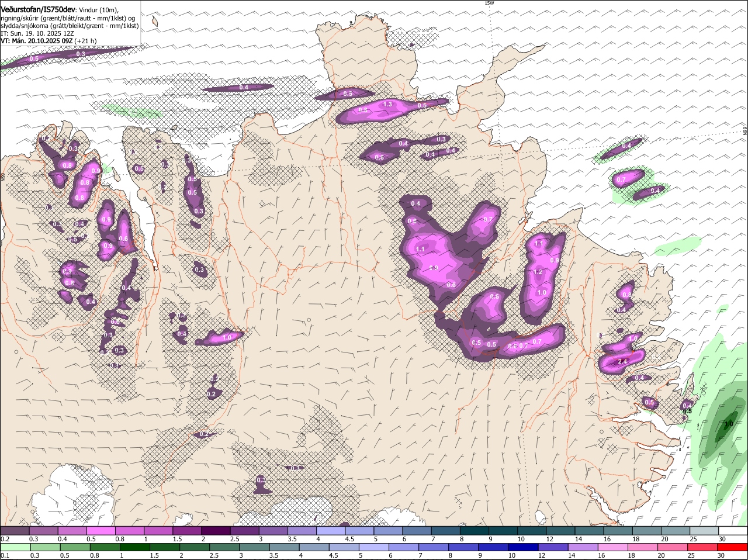Click the snow legend swatch between 0.2 and 0.3
The height and width of the screenshot is (560, 748).
tap(15, 531)
